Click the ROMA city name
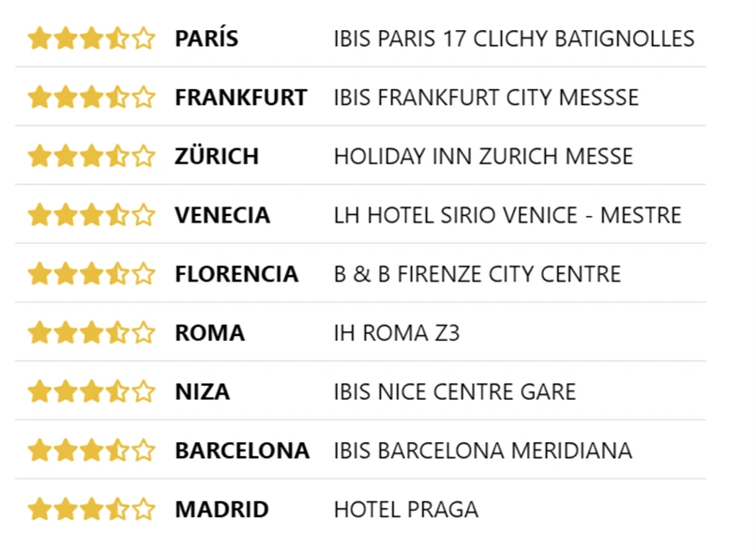756x551 pixels. 209,332
